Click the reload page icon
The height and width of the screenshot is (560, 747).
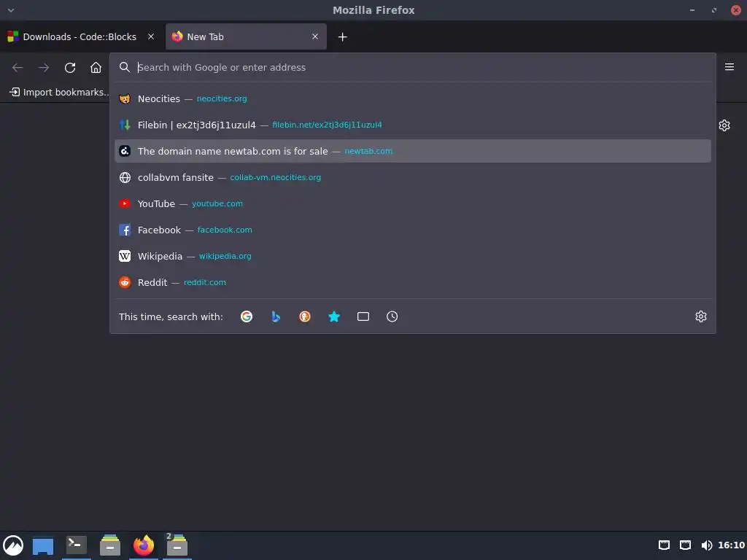coord(70,68)
